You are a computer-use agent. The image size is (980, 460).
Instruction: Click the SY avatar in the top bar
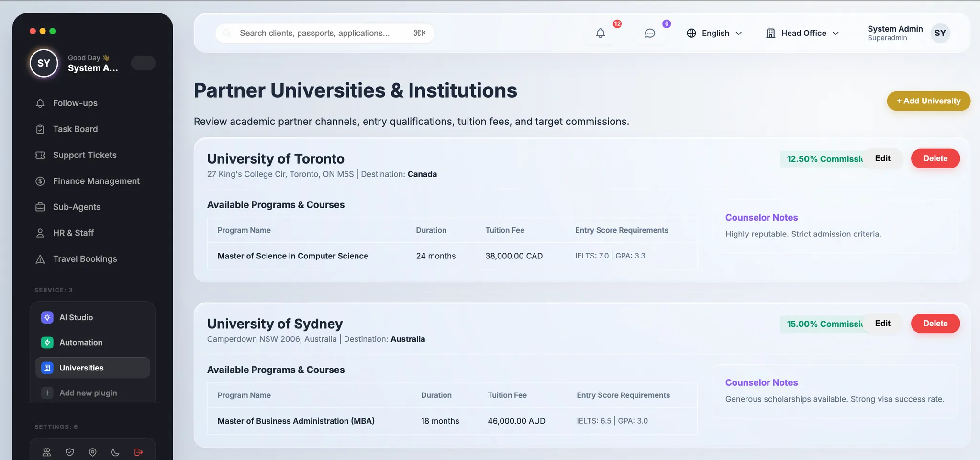940,33
